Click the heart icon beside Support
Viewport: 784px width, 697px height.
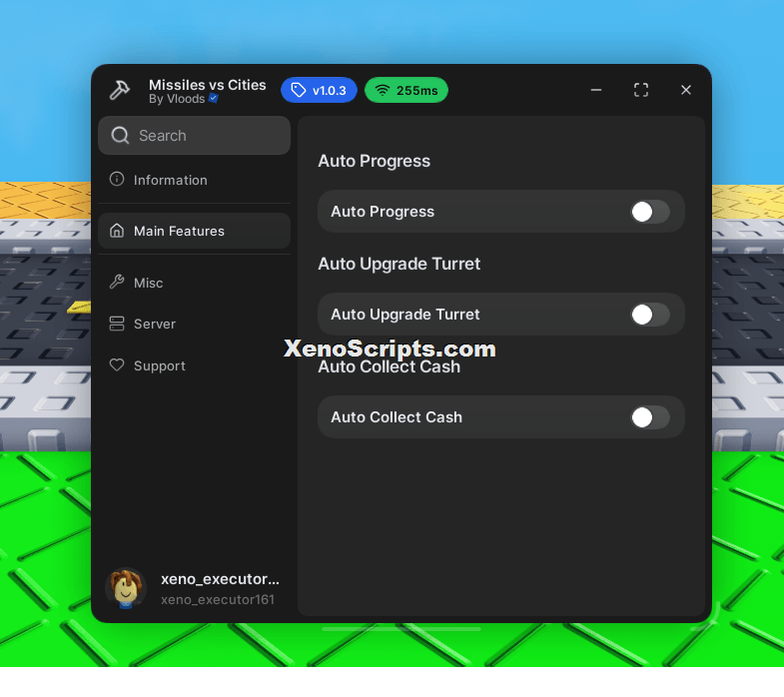pyautogui.click(x=117, y=365)
